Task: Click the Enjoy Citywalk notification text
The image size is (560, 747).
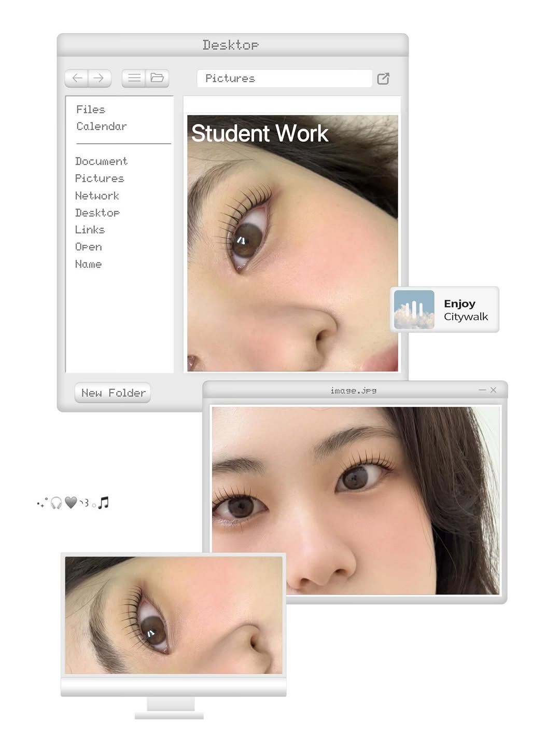Action: click(466, 310)
